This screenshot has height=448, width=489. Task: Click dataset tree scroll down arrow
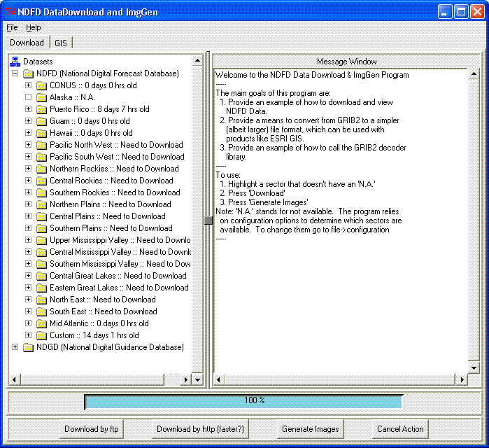pos(197,380)
